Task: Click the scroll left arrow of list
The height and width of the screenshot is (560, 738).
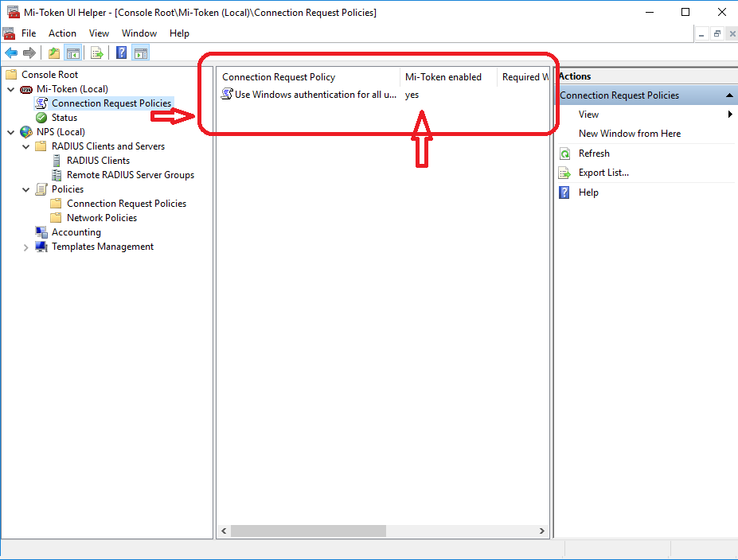Action: click(224, 531)
